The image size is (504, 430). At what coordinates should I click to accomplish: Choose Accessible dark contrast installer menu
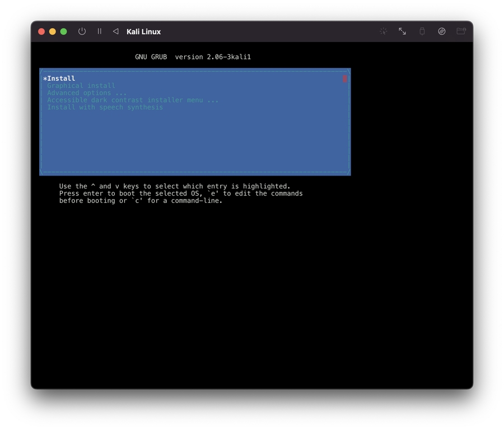(133, 100)
